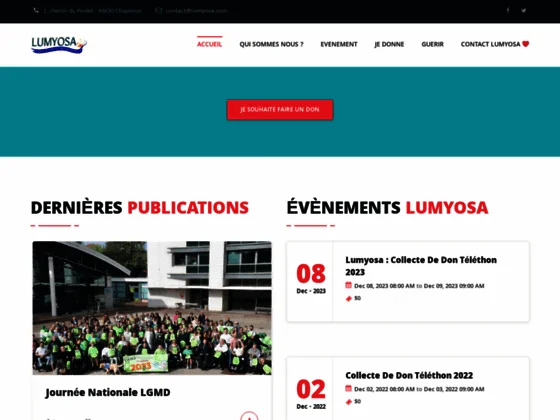Open the Guerir menu
The height and width of the screenshot is (420, 560).
[432, 44]
